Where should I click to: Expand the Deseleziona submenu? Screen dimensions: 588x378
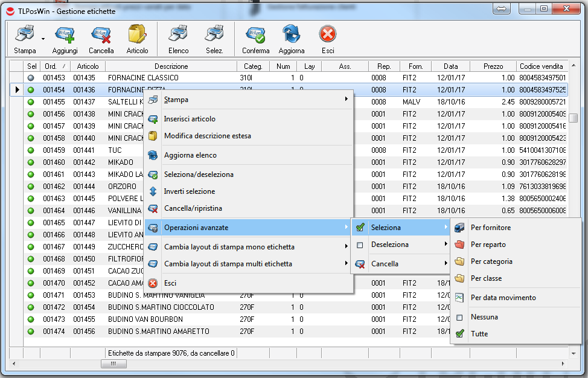[x=401, y=245]
